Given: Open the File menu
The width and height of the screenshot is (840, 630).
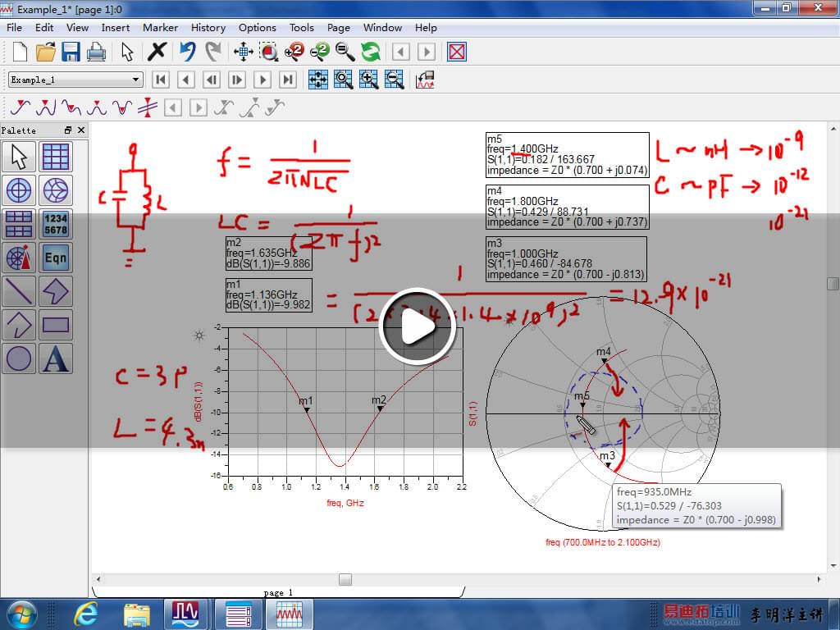Looking at the screenshot, I should [x=15, y=28].
